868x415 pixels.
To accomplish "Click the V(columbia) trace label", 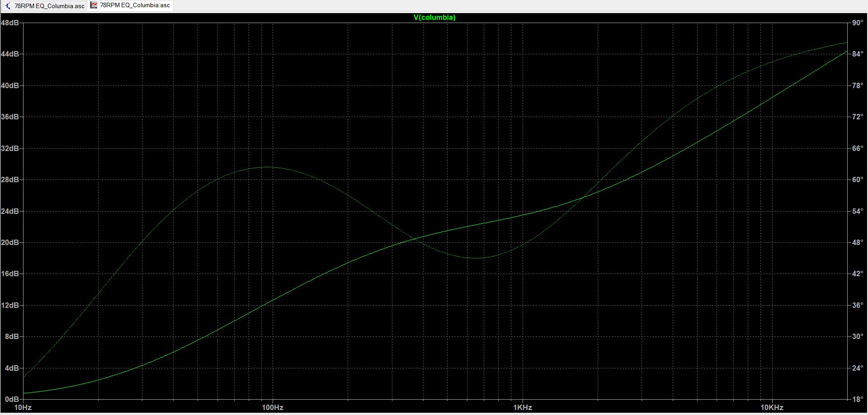I will pos(434,17).
